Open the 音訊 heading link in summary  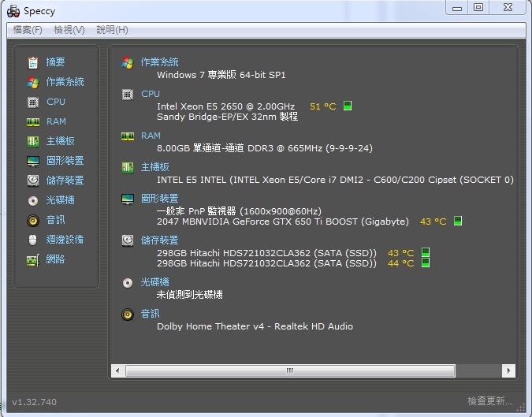(x=150, y=314)
